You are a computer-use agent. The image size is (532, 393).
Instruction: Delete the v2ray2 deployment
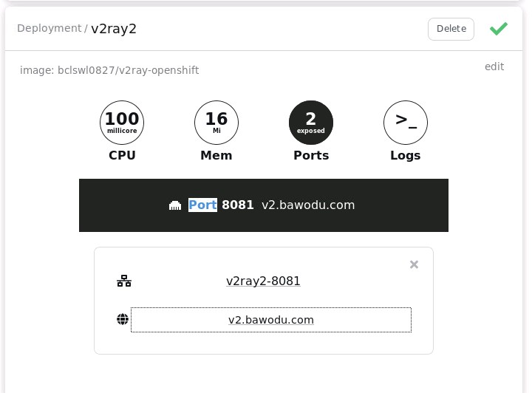451,29
